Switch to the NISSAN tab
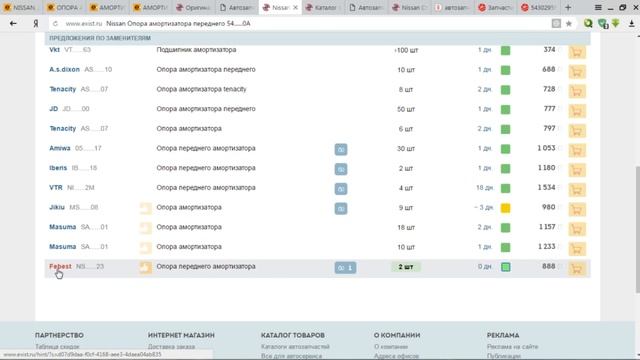640x360 pixels. pos(20,7)
